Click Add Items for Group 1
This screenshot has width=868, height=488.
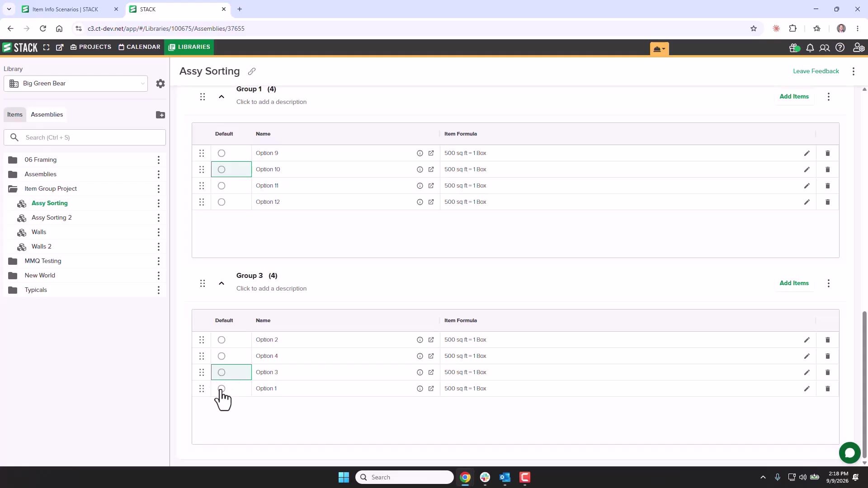(x=794, y=96)
